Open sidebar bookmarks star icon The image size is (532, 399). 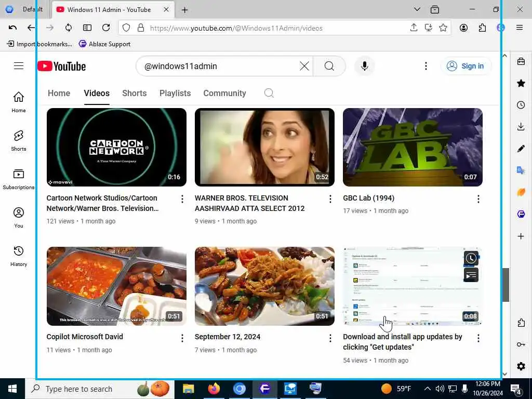click(521, 83)
